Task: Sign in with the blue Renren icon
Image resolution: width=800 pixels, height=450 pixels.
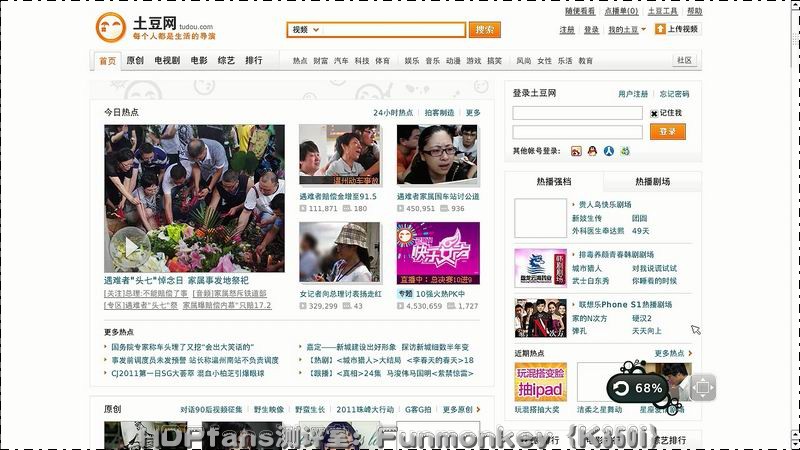Action: point(609,151)
